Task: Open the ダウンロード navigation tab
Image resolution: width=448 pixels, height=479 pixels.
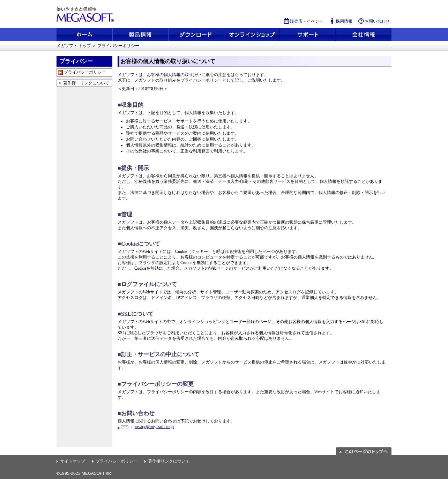Action: (x=196, y=35)
